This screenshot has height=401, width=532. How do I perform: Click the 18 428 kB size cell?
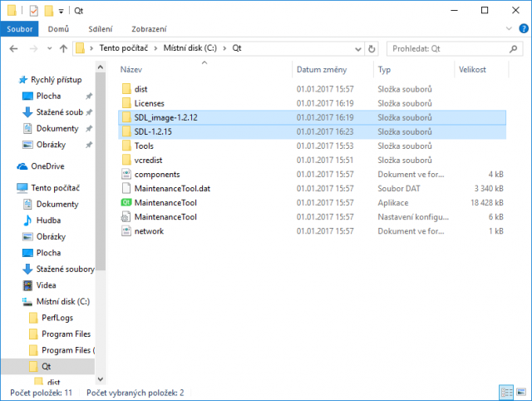click(x=487, y=203)
